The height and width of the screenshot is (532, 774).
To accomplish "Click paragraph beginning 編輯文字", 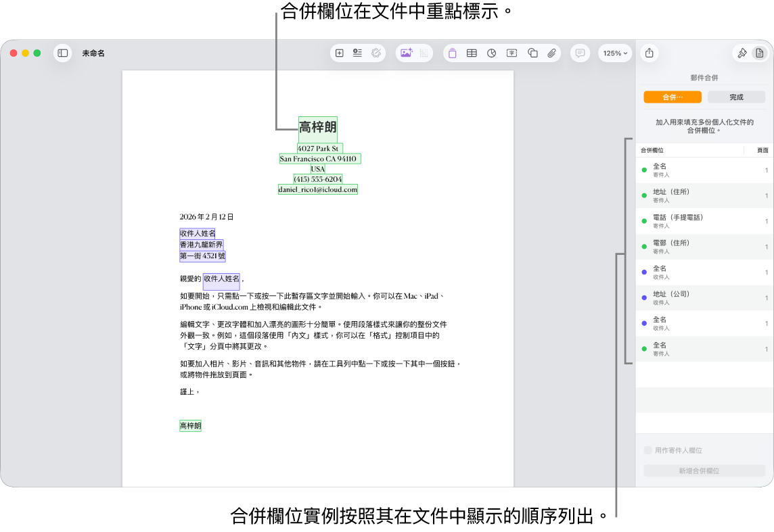I will pos(313,335).
